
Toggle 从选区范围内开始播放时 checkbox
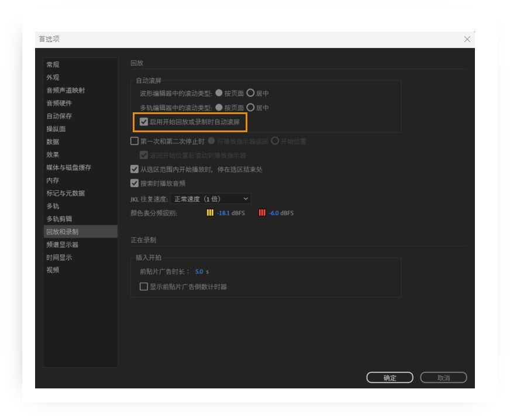click(135, 169)
